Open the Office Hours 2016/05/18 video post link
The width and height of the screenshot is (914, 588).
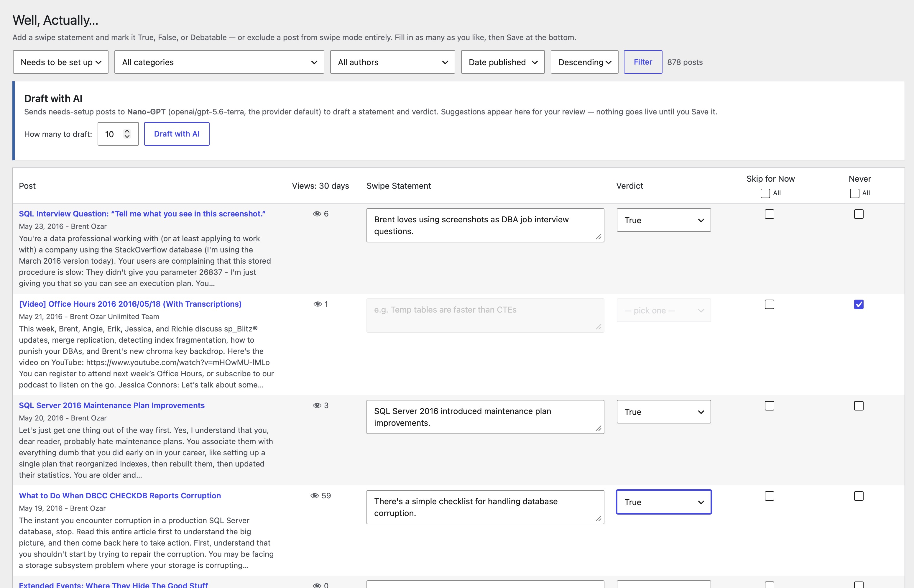click(x=130, y=304)
